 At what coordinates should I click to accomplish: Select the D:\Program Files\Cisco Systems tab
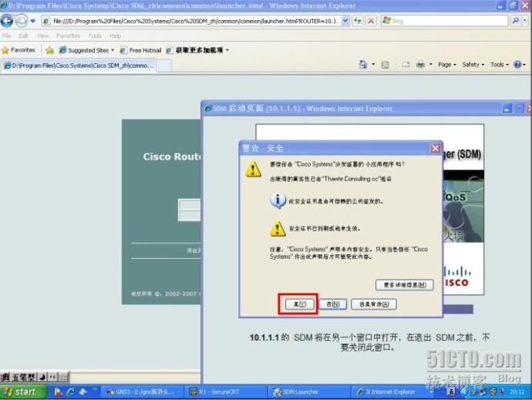pyautogui.click(x=78, y=66)
